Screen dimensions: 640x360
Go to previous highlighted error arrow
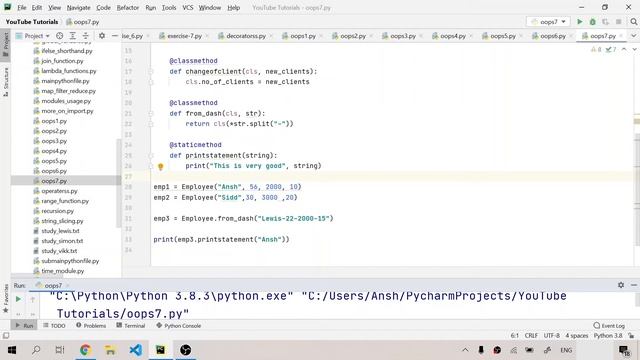(x=624, y=49)
